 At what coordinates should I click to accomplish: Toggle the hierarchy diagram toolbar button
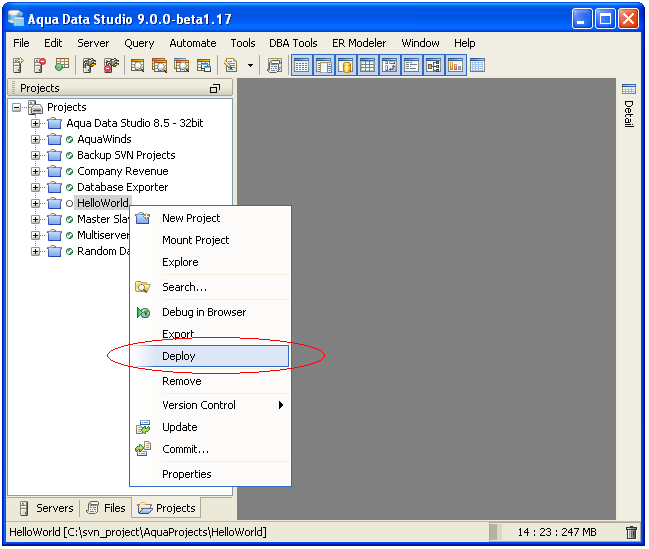[x=433, y=65]
